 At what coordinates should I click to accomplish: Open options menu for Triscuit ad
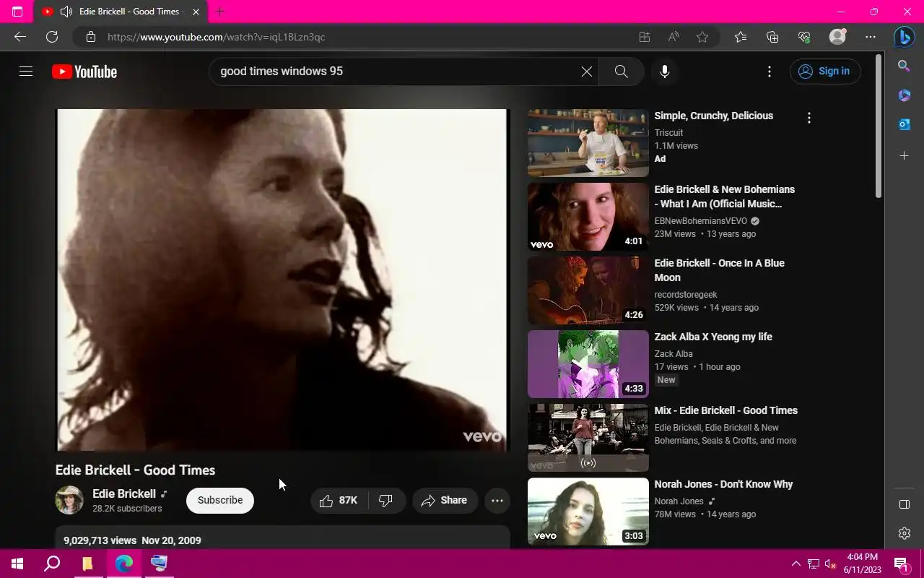point(809,118)
